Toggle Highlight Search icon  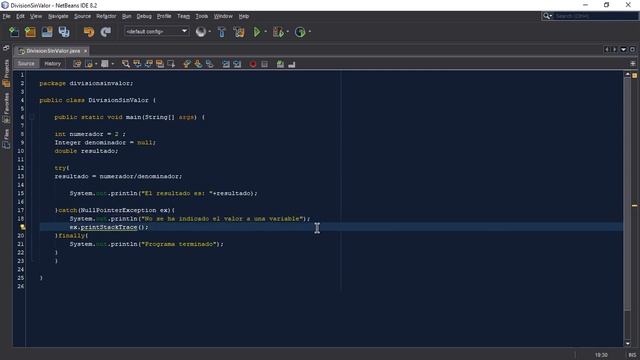[160, 64]
